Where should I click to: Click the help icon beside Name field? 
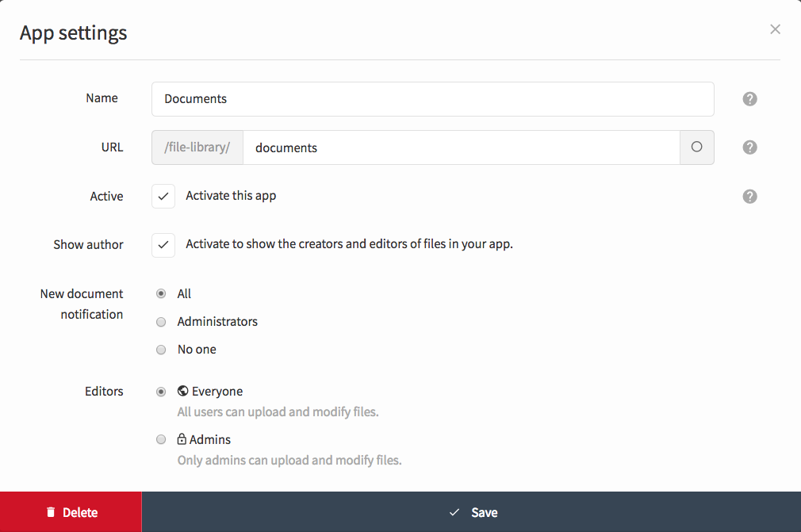(749, 99)
